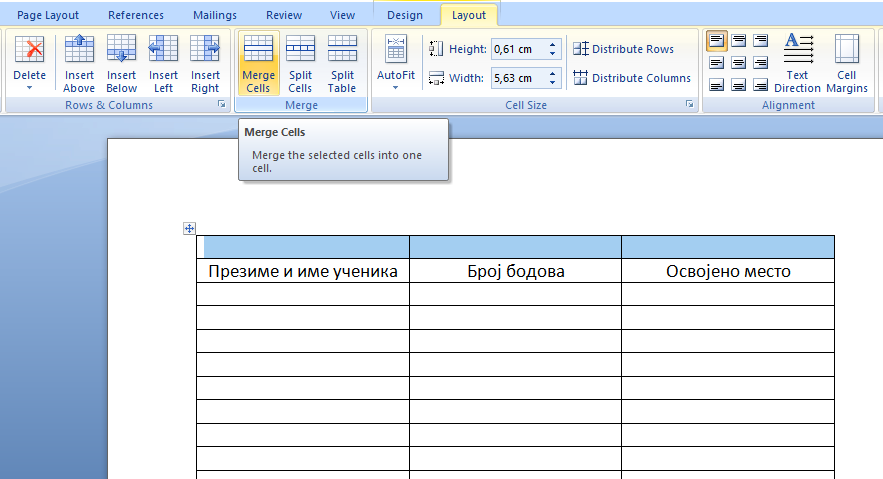This screenshot has height=479, width=883.
Task: Switch to Review tab
Action: pyautogui.click(x=284, y=15)
